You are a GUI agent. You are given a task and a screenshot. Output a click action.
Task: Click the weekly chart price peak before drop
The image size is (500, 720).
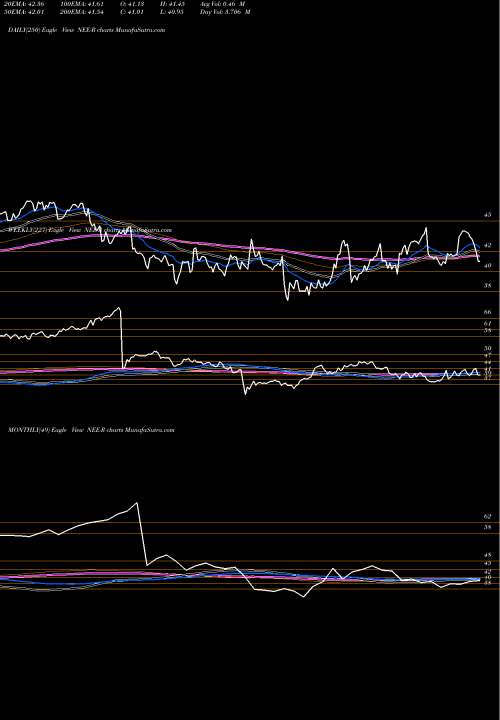tap(119, 308)
